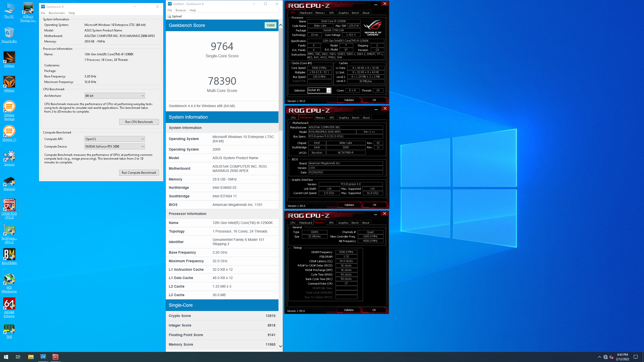Open Benchmarks menu in Geekbench 4
Screen dimensions: 644x362
(57, 13)
